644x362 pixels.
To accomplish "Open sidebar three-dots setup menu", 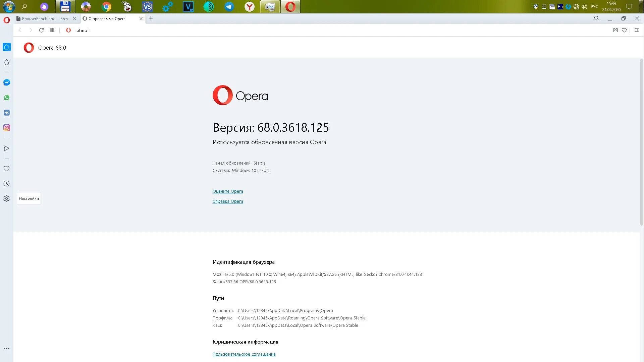I will click(7, 349).
